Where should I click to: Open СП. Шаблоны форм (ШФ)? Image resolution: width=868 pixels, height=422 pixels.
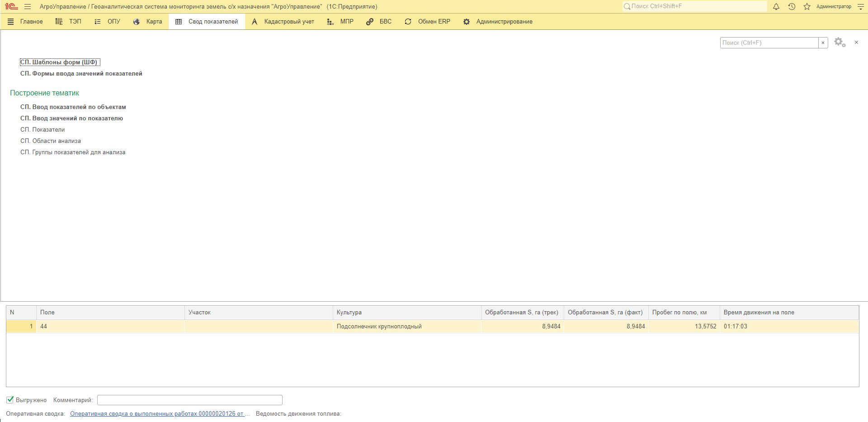pyautogui.click(x=59, y=62)
